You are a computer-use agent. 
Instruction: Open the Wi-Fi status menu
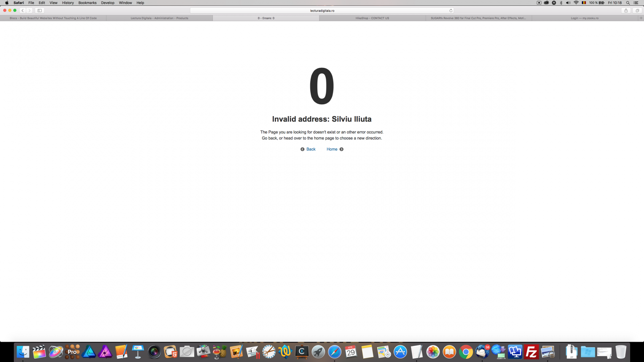(x=576, y=3)
